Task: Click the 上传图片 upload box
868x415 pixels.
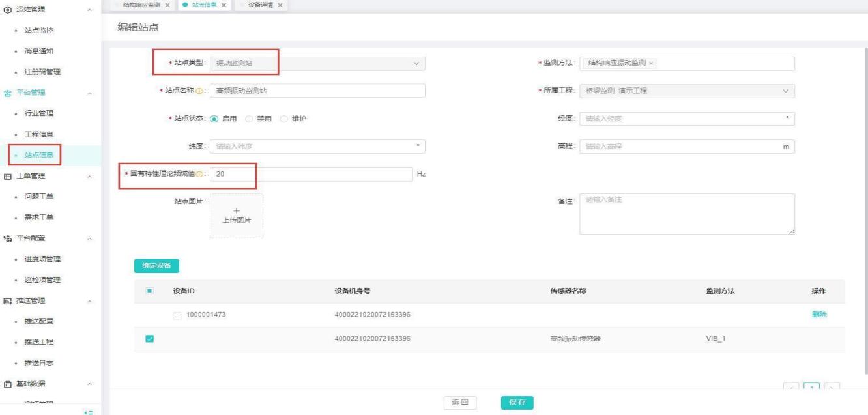Action: (x=237, y=216)
